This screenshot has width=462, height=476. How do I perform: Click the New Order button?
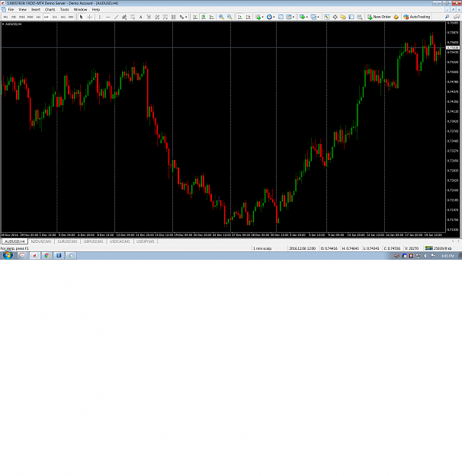point(379,17)
